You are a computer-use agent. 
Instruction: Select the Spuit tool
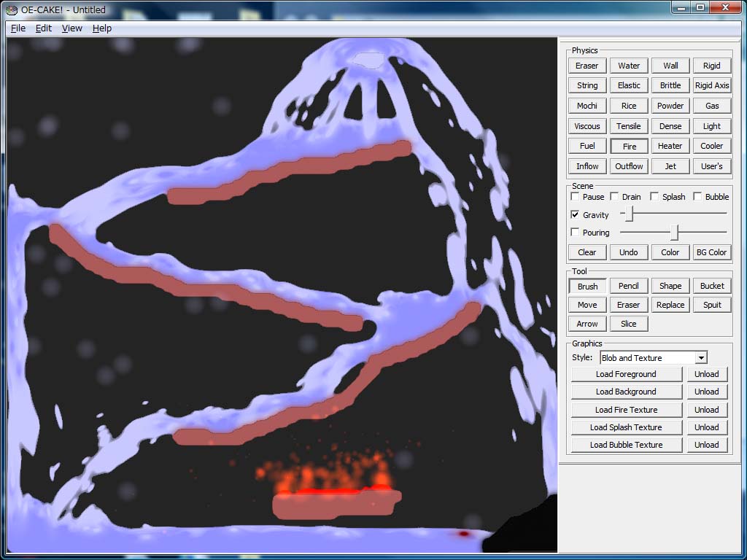(712, 305)
